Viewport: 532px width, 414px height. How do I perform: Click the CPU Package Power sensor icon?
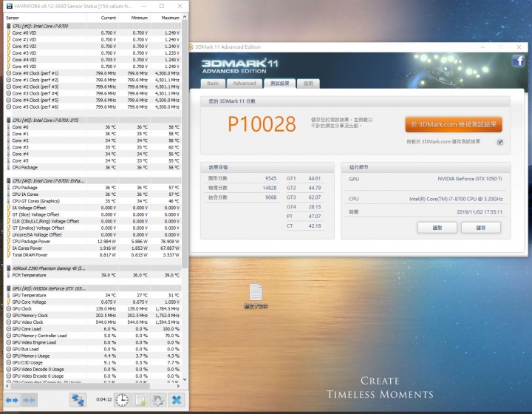[8, 241]
